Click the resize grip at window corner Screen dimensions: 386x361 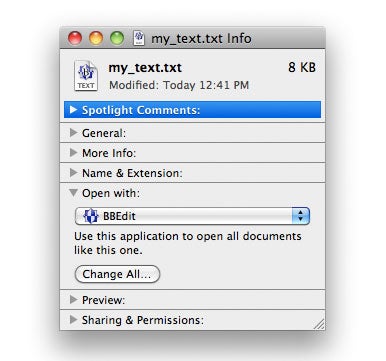click(320, 324)
